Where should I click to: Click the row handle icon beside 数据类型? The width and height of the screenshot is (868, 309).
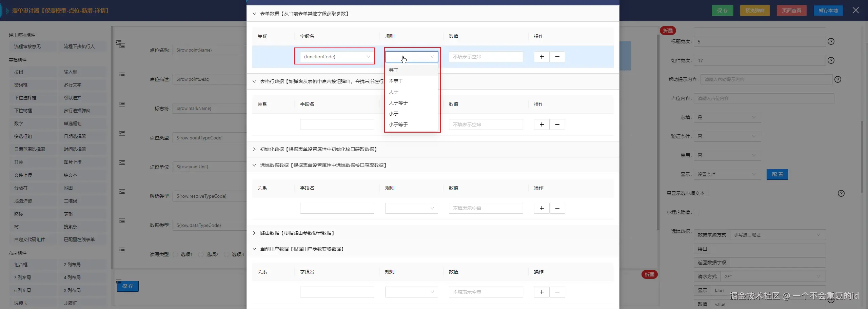point(122,221)
